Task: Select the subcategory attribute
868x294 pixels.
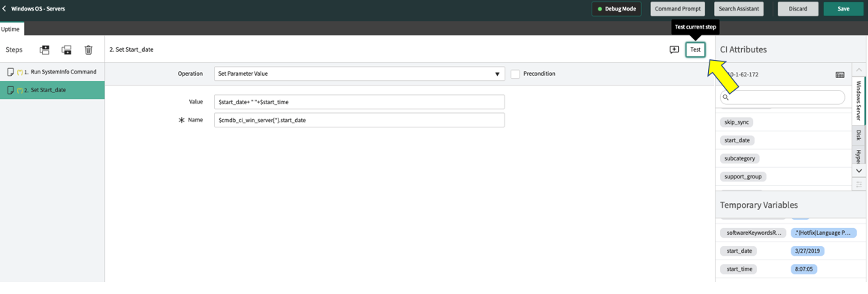Action: click(x=740, y=158)
